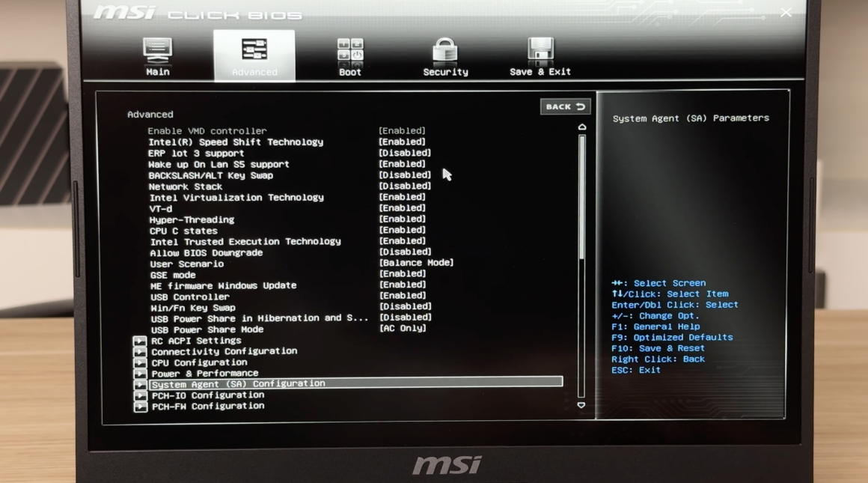Image resolution: width=868 pixels, height=483 pixels.
Task: Expand System Agent (SA) Configuration arrow
Action: 140,384
